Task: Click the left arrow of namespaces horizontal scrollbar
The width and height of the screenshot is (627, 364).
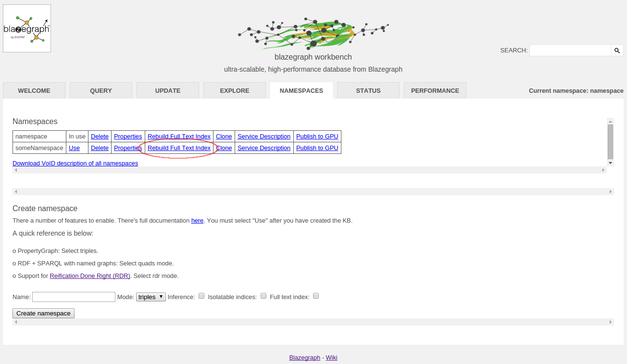Action: pos(16,170)
